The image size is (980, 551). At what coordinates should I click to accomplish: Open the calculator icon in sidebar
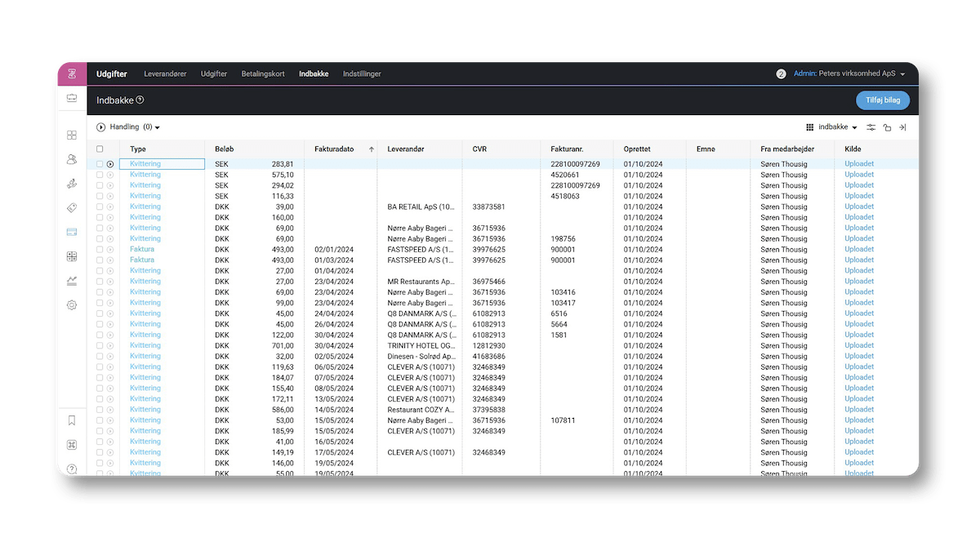pyautogui.click(x=72, y=256)
